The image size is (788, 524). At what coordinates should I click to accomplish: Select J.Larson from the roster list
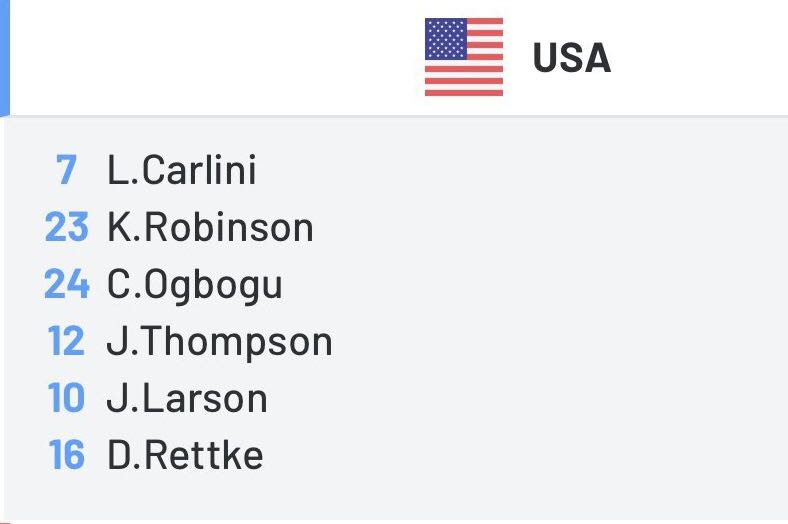tap(187, 398)
